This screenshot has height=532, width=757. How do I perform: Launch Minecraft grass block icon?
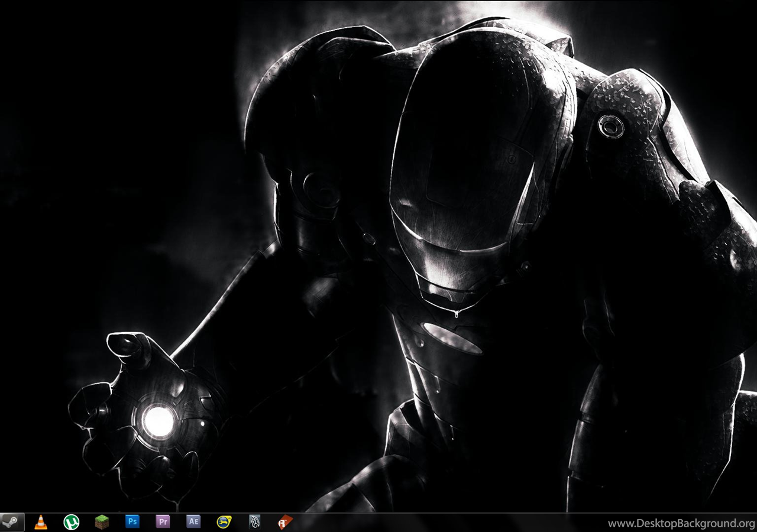(102, 521)
